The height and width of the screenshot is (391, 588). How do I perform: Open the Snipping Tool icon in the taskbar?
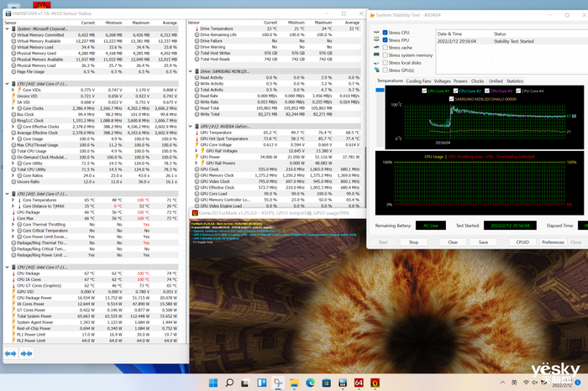point(278,383)
